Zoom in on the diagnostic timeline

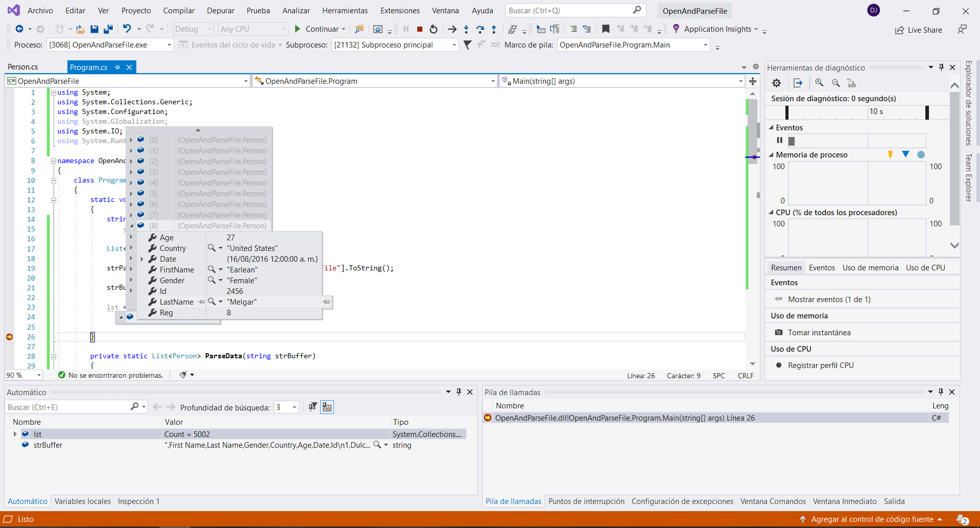click(819, 83)
